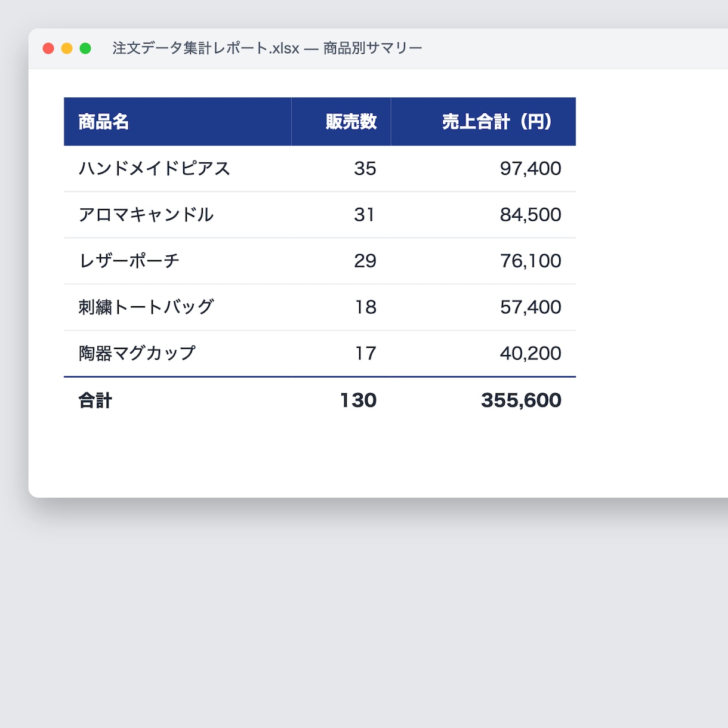
Task: Click the window title 注文データ集計レポート.xlsx
Action: coord(206,48)
